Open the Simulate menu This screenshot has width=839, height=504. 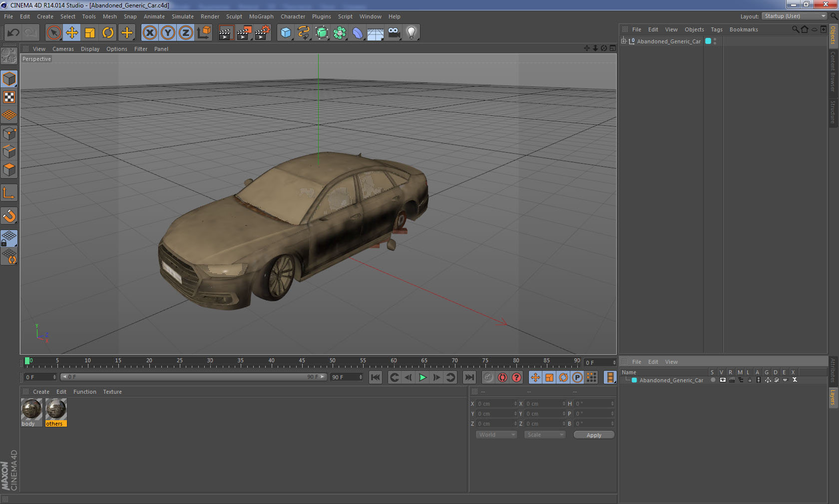pos(183,16)
